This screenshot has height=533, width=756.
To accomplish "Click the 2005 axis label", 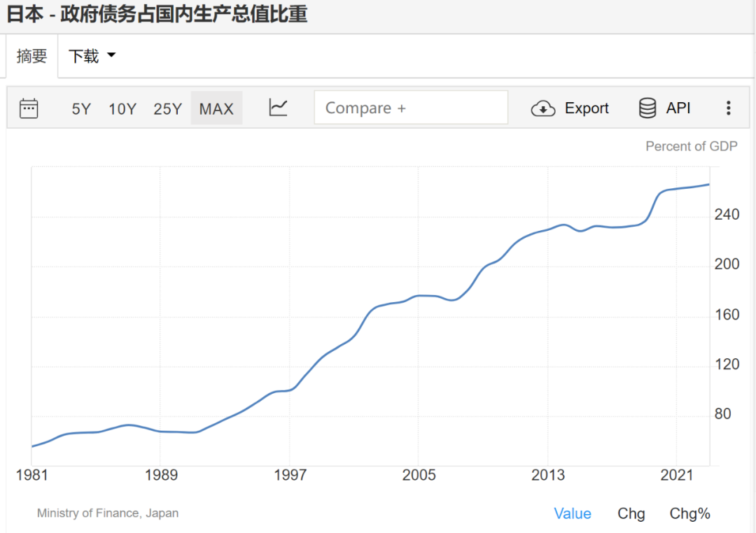I will tap(419, 475).
